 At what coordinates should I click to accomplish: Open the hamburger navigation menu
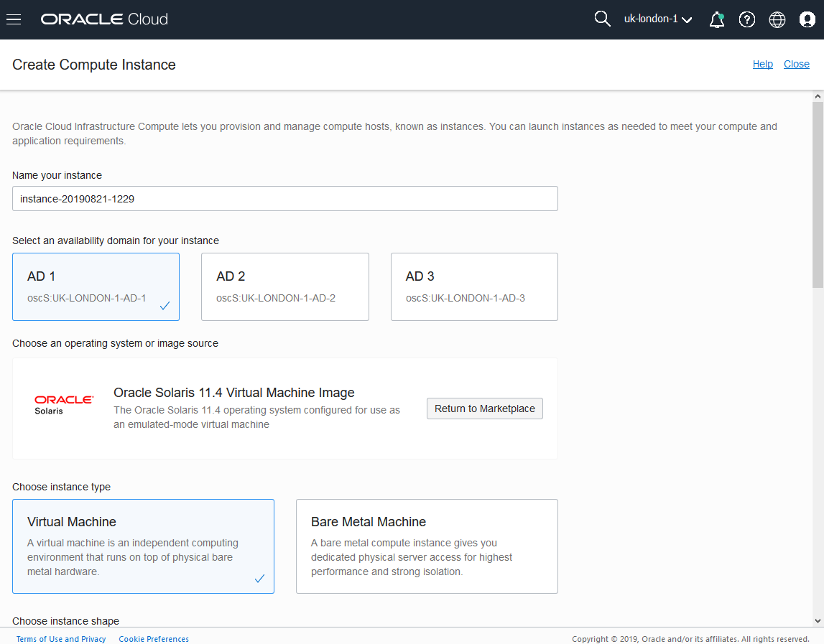(x=14, y=19)
